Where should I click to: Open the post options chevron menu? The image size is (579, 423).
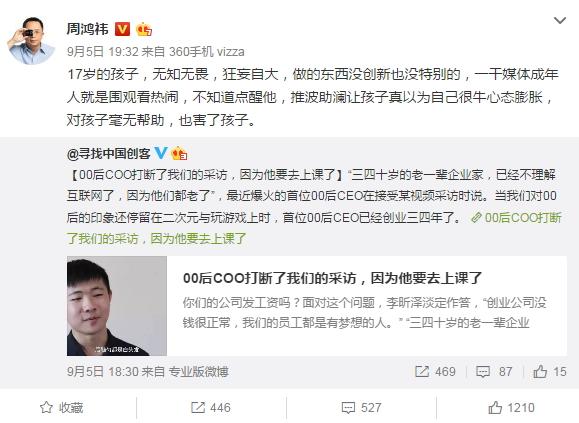pos(560,20)
